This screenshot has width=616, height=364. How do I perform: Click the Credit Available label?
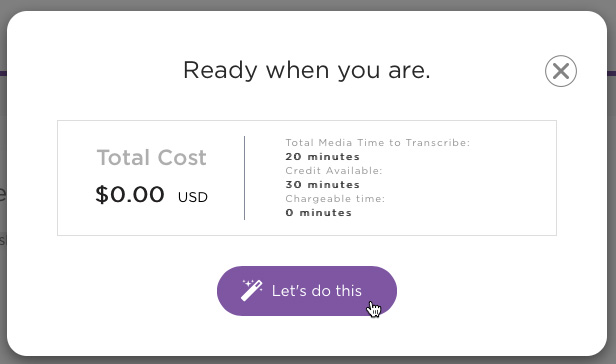coord(334,170)
